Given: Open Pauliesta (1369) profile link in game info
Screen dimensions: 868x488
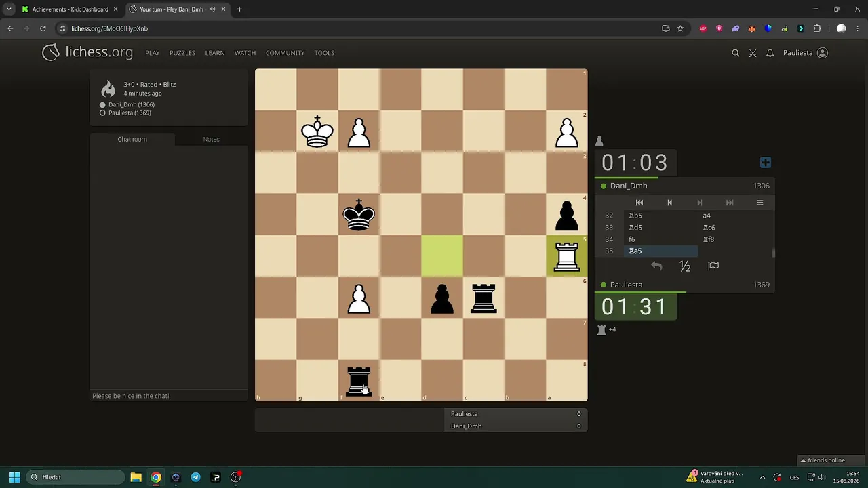Looking at the screenshot, I should [130, 113].
